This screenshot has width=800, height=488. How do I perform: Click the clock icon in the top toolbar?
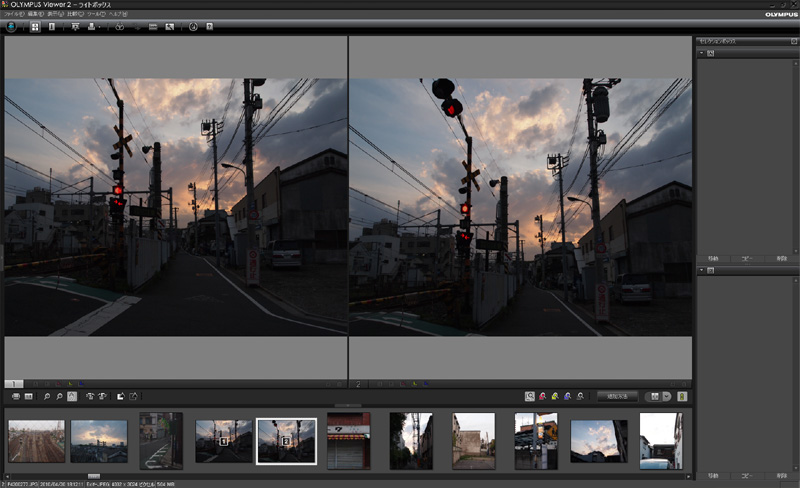pyautogui.click(x=191, y=27)
